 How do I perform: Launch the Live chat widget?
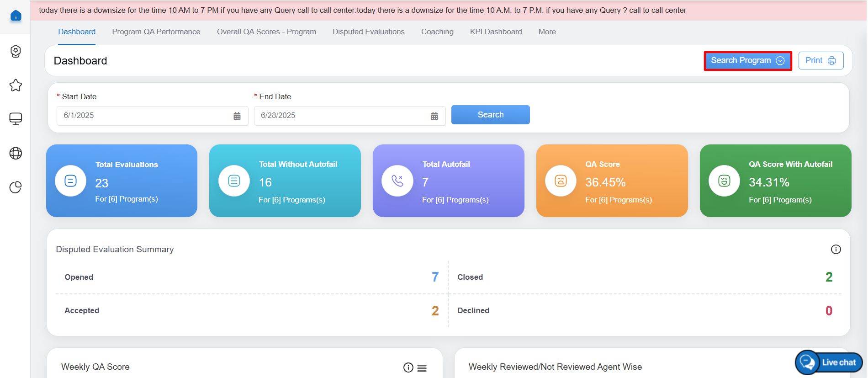829,362
